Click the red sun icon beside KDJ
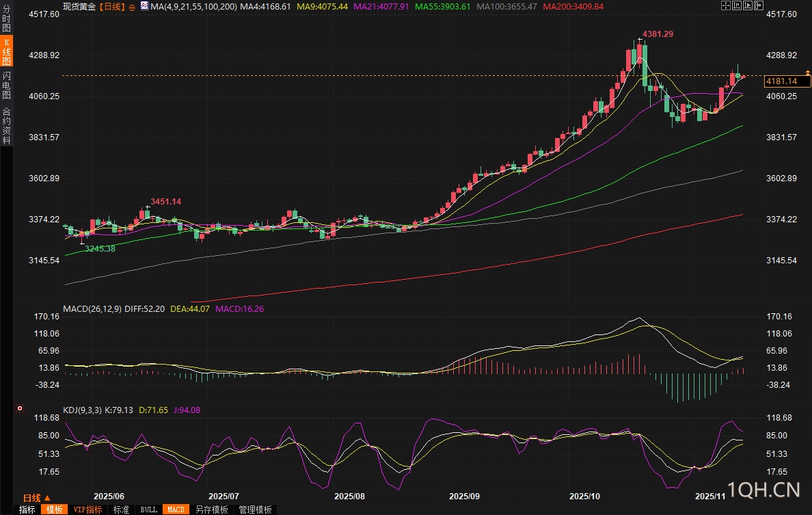The image size is (812, 515). point(19,409)
